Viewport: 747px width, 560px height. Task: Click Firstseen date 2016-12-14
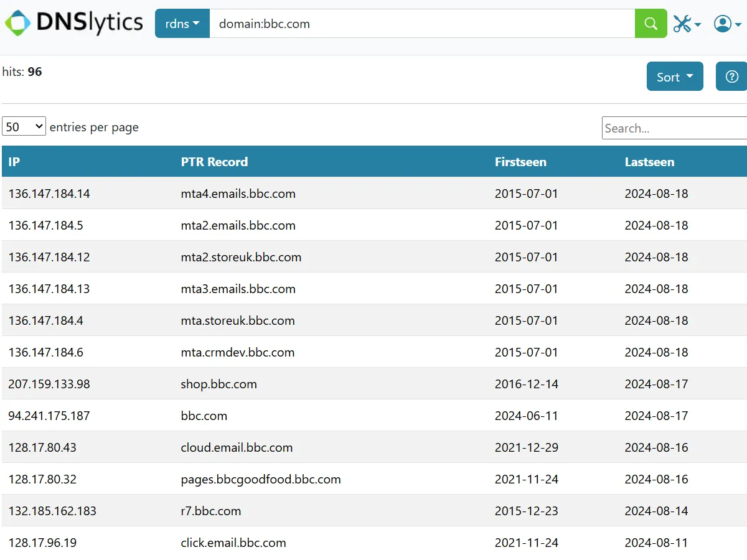click(527, 384)
